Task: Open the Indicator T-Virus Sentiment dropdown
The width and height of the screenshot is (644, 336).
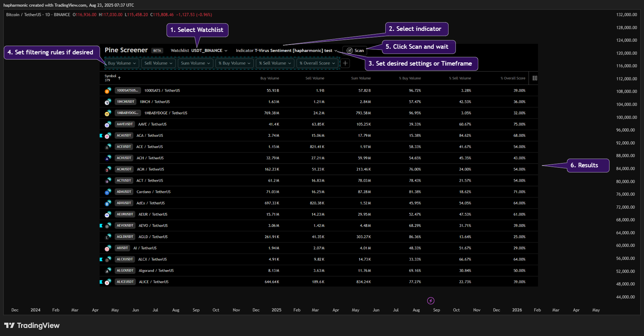Action: [286, 51]
